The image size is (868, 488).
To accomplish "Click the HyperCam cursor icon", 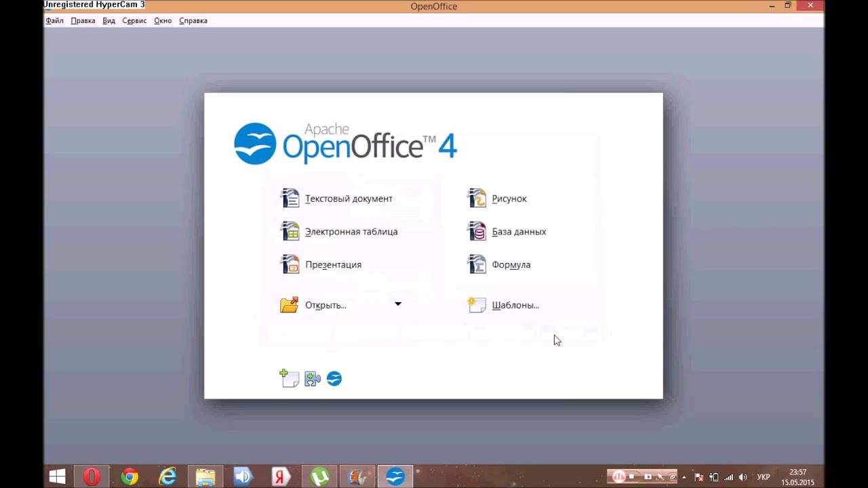I will (660, 476).
